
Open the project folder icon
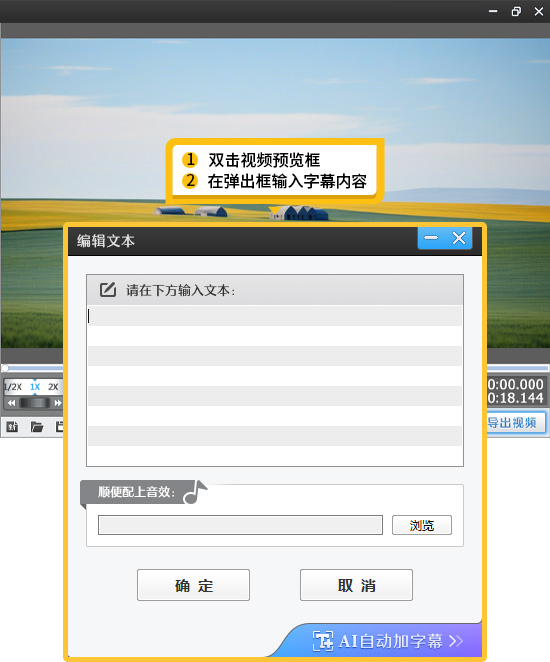pyautogui.click(x=37, y=427)
